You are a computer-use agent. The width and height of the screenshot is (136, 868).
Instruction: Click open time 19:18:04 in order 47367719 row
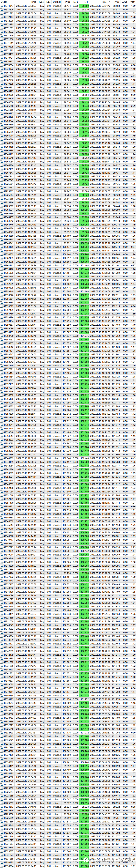click(x=32, y=72)
